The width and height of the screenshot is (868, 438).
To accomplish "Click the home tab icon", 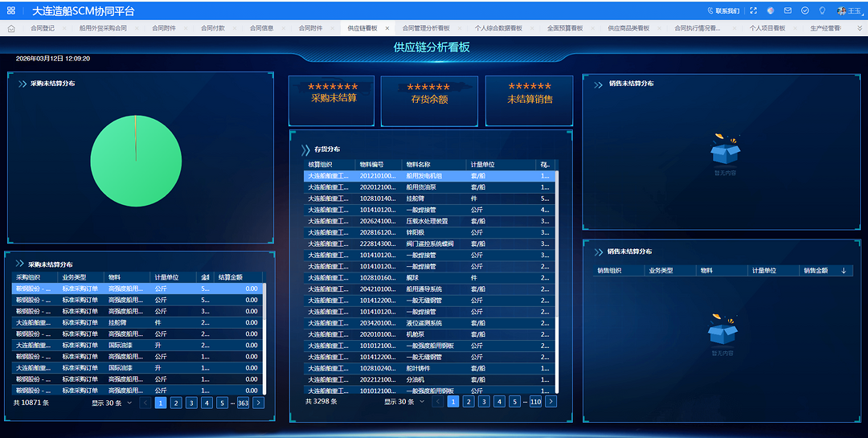I will coord(11,28).
